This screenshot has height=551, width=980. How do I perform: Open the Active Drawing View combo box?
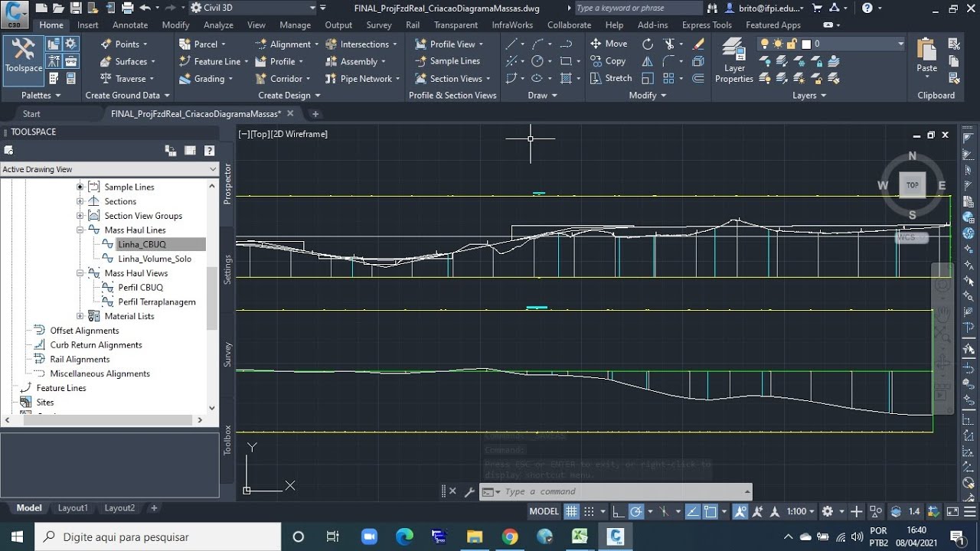point(109,169)
